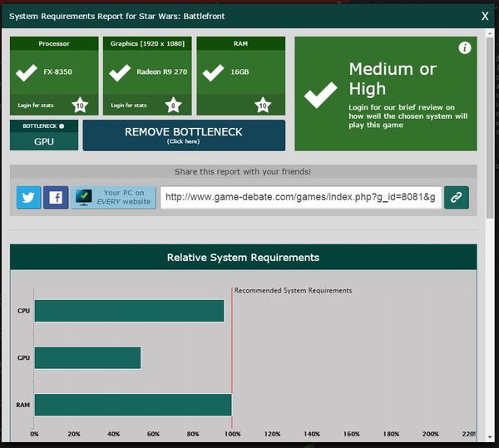Close the System Requirements Report dialog
The width and height of the screenshot is (499, 448).
click(x=485, y=16)
